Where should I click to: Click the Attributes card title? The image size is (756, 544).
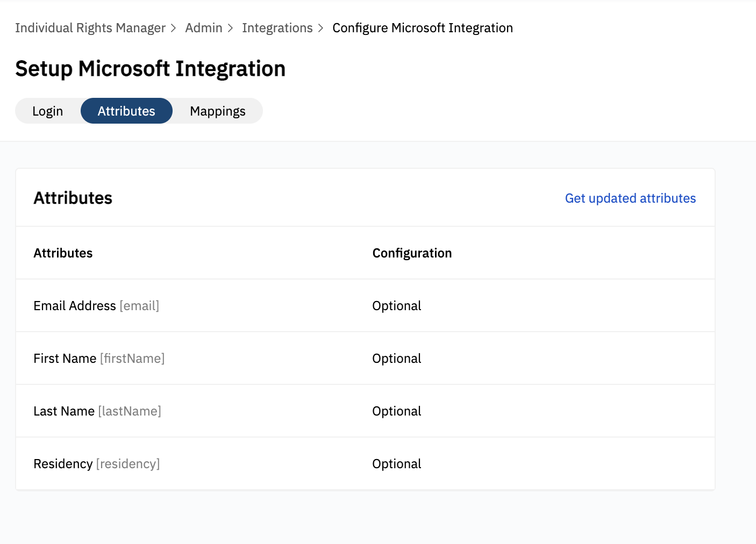73,198
